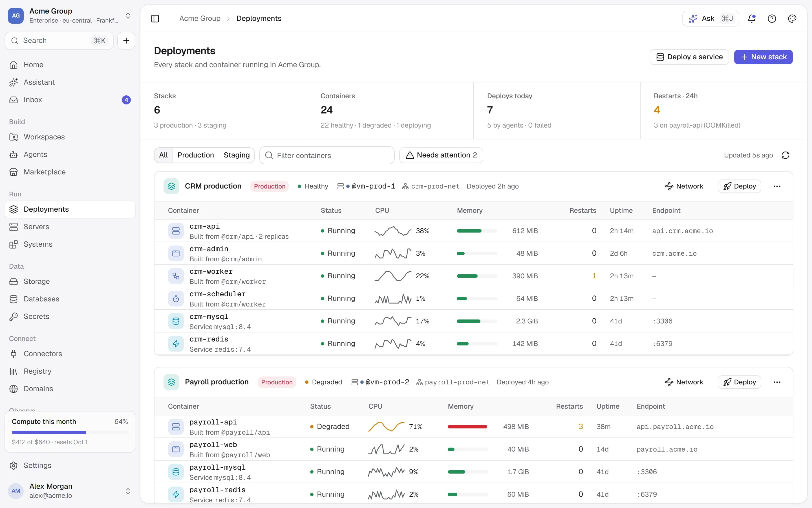Click the crm-admin container icon
Image resolution: width=812 pixels, height=508 pixels.
pyautogui.click(x=176, y=253)
